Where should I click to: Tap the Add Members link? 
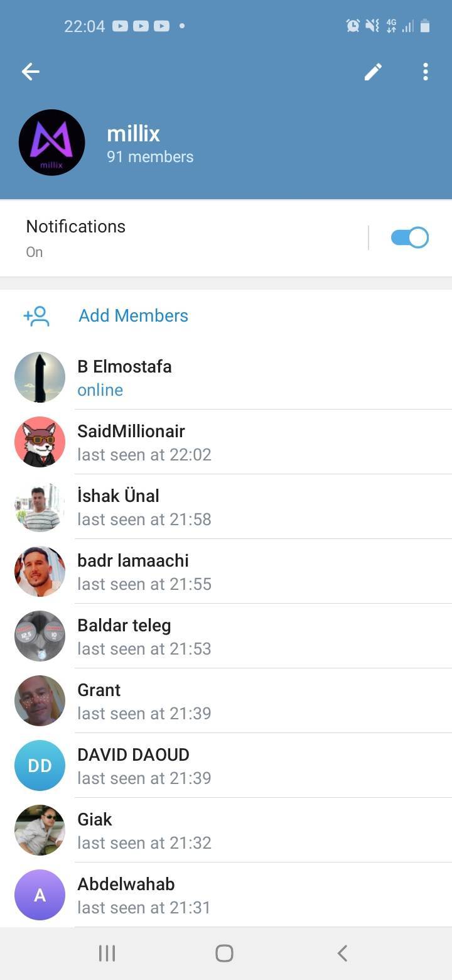pos(133,316)
